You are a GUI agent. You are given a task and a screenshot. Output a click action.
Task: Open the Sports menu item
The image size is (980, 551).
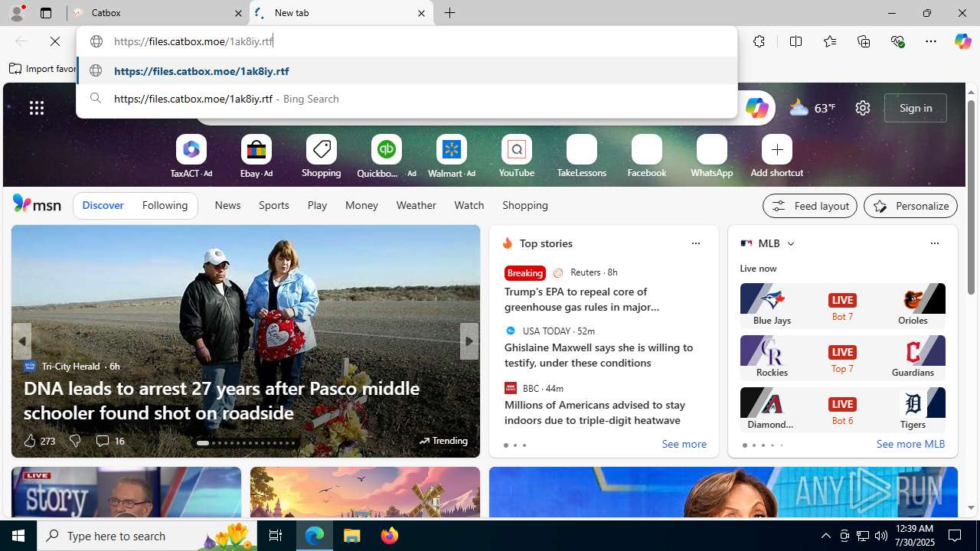point(274,205)
